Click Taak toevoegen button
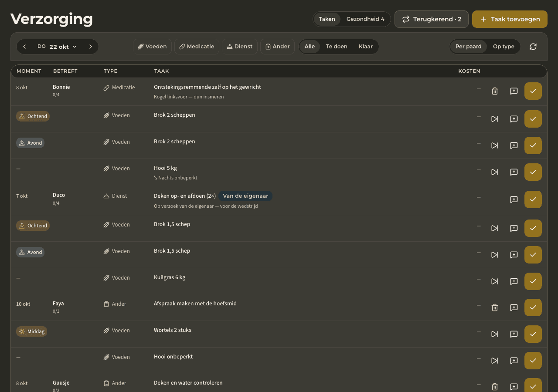The height and width of the screenshot is (392, 558). click(x=510, y=19)
